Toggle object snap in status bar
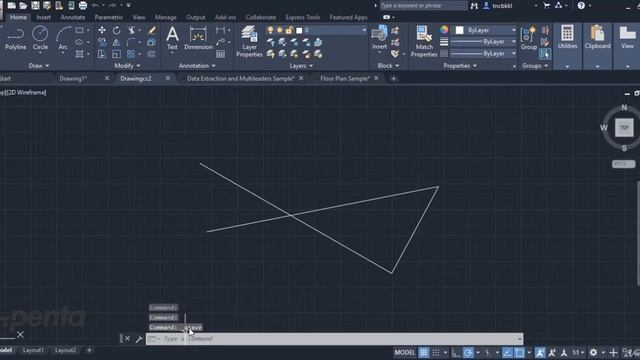The image size is (640, 360). [519, 352]
